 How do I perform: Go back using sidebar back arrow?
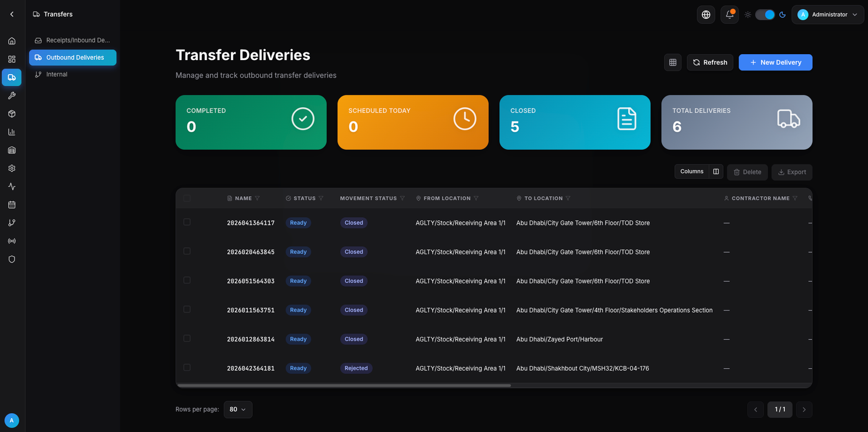tap(12, 14)
